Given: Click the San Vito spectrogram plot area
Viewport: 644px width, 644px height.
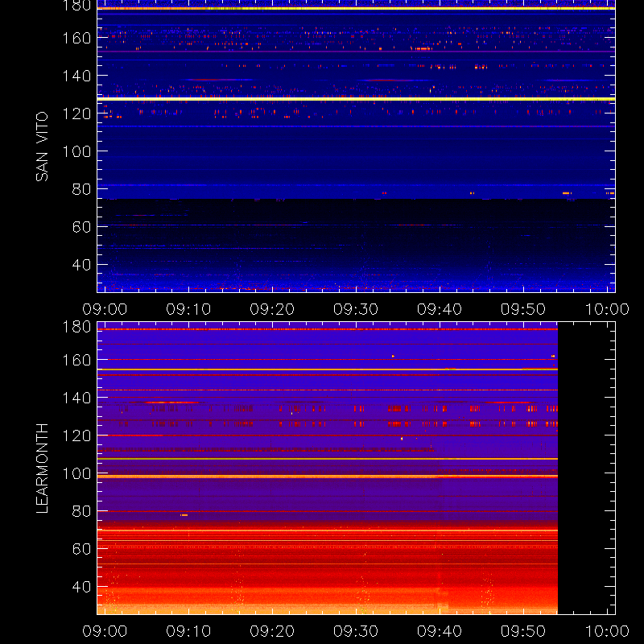Looking at the screenshot, I should coord(356,147).
